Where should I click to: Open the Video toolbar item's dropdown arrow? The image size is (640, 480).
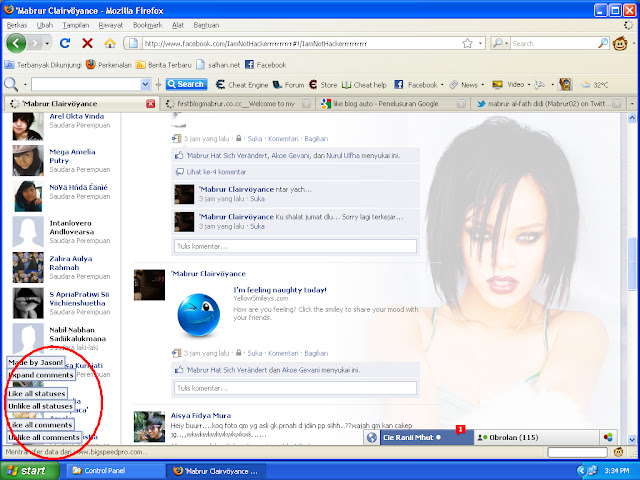529,84
